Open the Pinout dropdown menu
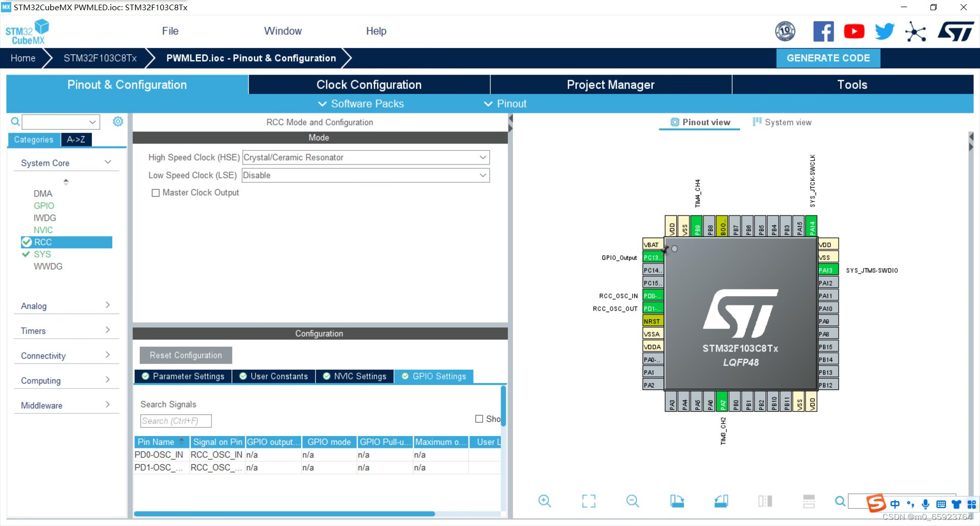 tap(505, 104)
